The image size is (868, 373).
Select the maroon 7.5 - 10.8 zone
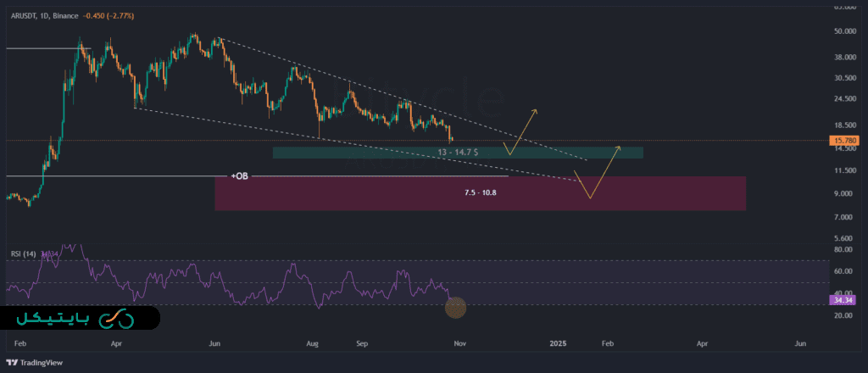[480, 193]
